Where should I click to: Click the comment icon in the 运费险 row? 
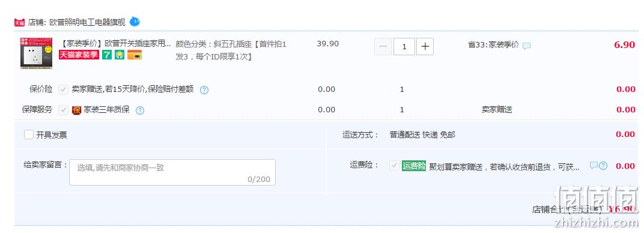pyautogui.click(x=594, y=165)
